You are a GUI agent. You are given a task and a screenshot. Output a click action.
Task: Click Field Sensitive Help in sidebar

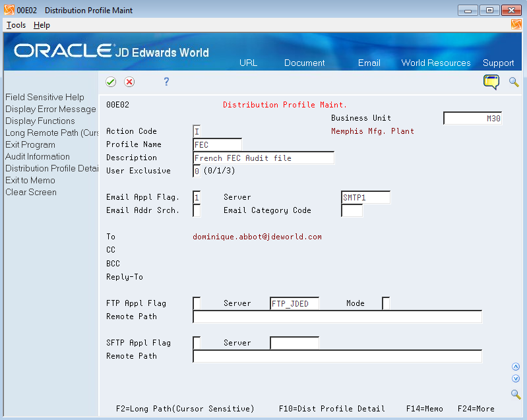[45, 97]
